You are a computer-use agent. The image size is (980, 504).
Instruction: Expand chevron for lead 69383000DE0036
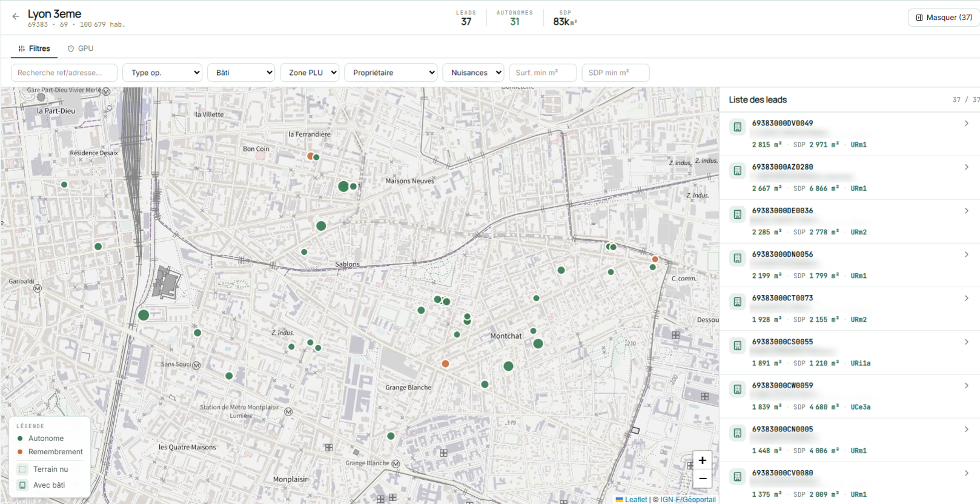966,210
